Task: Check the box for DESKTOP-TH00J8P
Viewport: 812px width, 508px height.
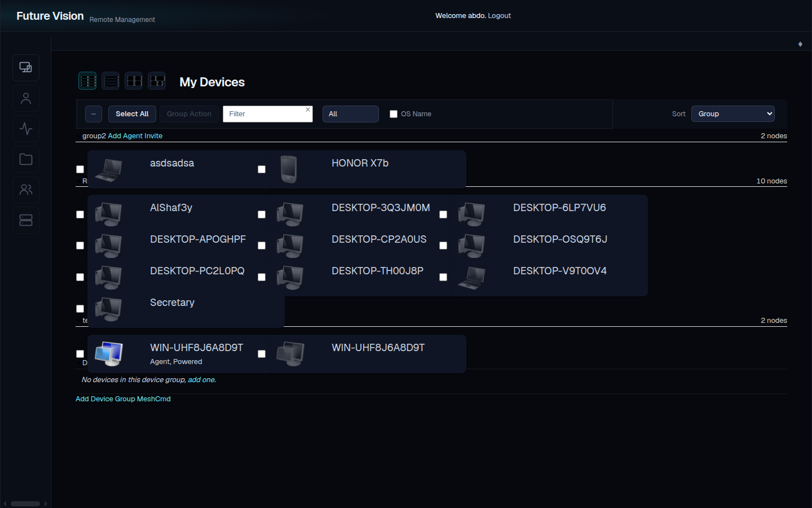Action: coord(262,277)
